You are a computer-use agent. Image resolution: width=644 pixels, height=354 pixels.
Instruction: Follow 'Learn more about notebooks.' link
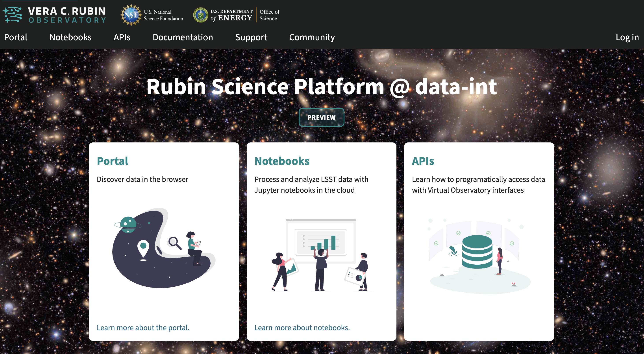coord(302,328)
